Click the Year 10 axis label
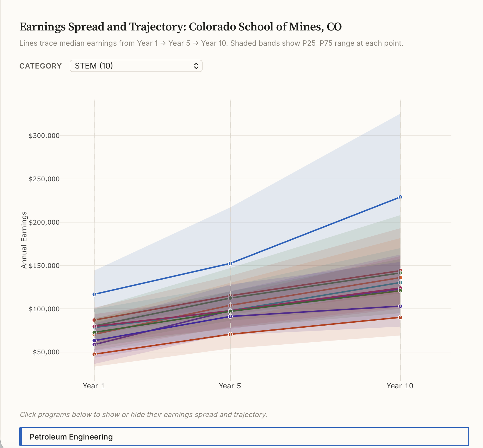The image size is (483, 448). (x=400, y=386)
